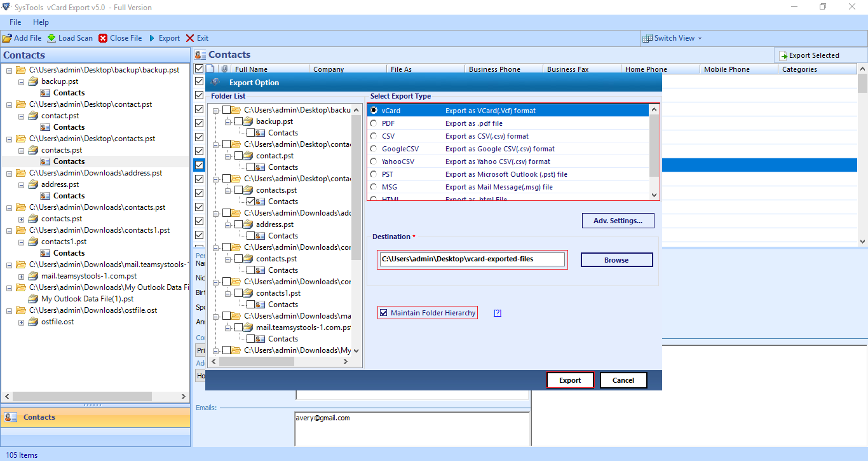The width and height of the screenshot is (868, 461).
Task: Toggle the Maintain Folder Hierarchy checkbox
Action: point(383,313)
